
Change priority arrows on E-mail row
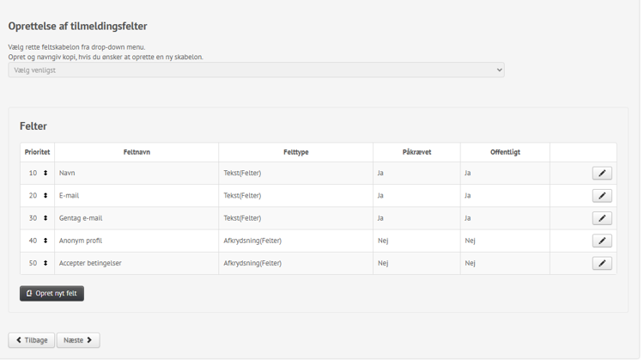point(46,196)
